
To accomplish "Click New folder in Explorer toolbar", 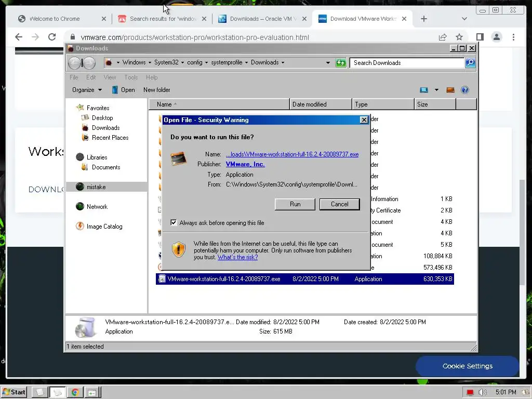I will click(x=157, y=90).
